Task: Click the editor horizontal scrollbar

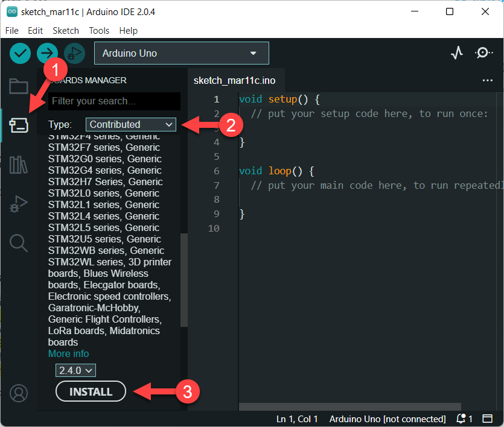Action: [x=350, y=406]
